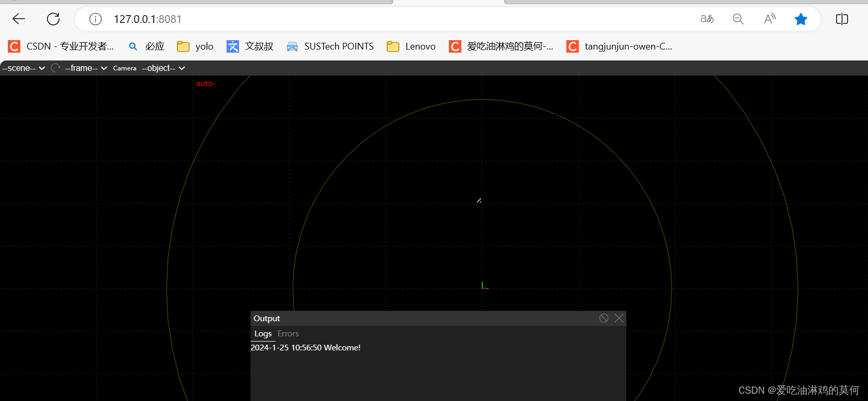Close the Output panel
The image size is (868, 401).
(619, 318)
